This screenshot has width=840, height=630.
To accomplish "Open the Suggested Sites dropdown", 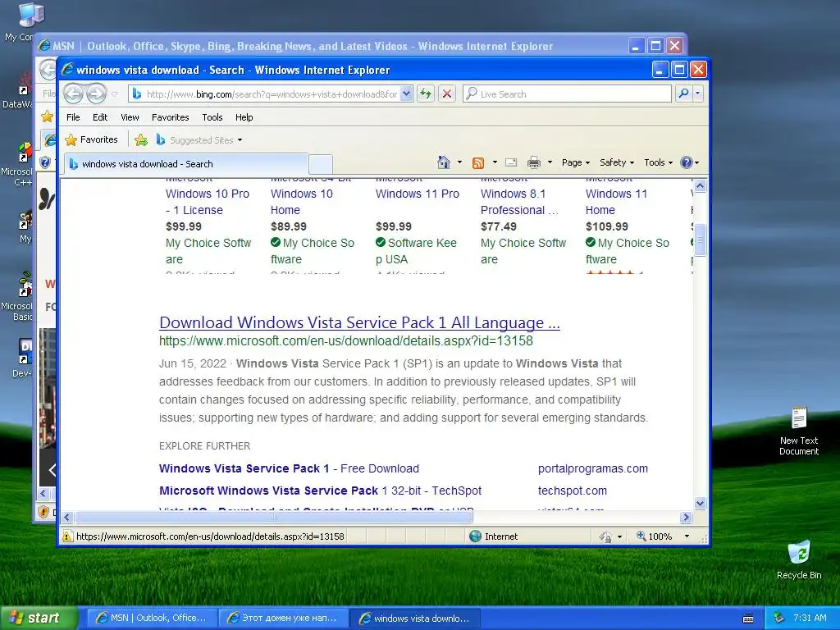I will (199, 140).
